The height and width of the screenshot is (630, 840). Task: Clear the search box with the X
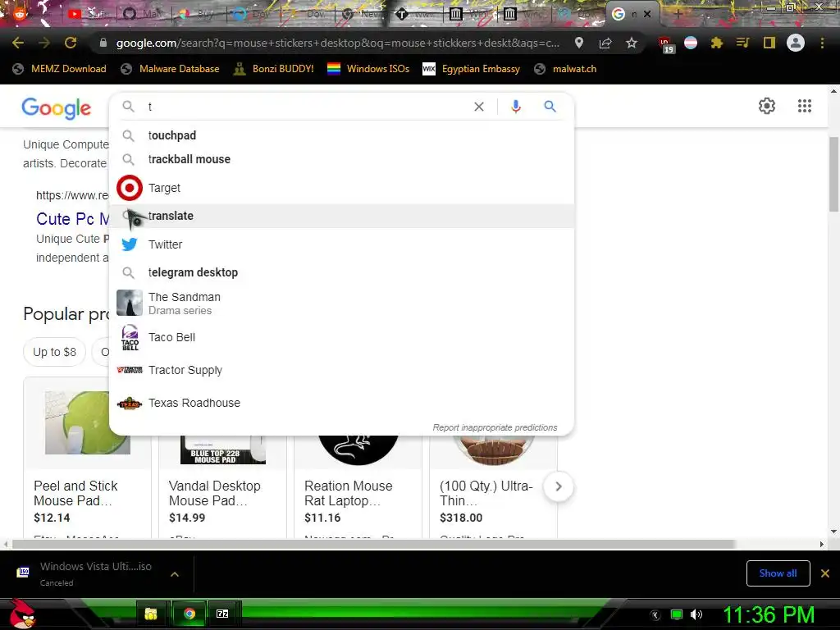(479, 107)
